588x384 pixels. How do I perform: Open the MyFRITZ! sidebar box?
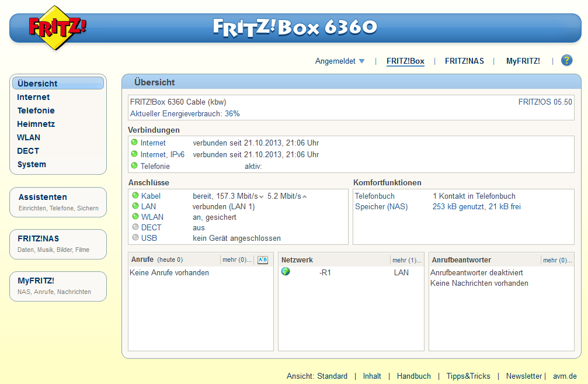[58, 286]
